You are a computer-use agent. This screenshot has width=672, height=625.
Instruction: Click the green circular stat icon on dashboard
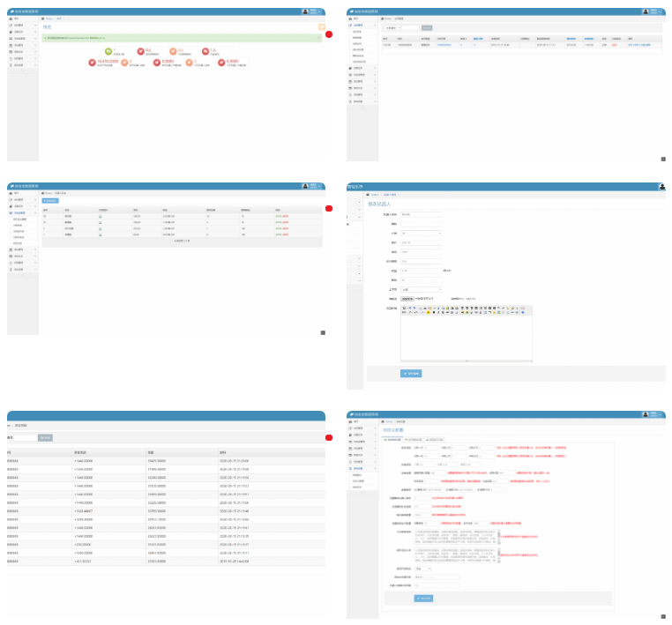click(108, 50)
